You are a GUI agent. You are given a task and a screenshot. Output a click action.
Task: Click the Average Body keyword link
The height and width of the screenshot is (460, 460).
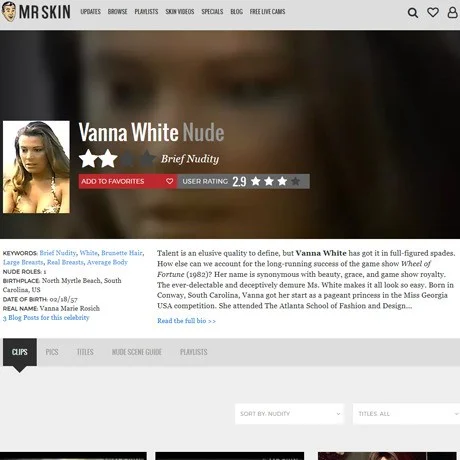pos(107,262)
